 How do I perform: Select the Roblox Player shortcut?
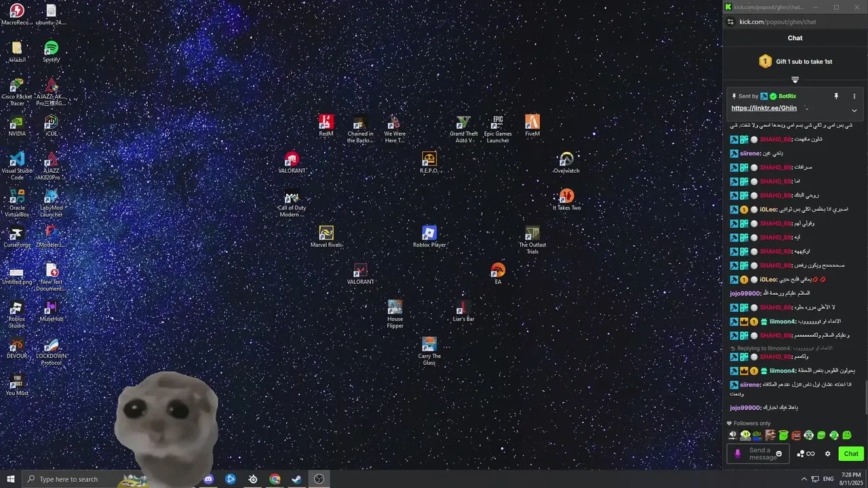pos(429,237)
